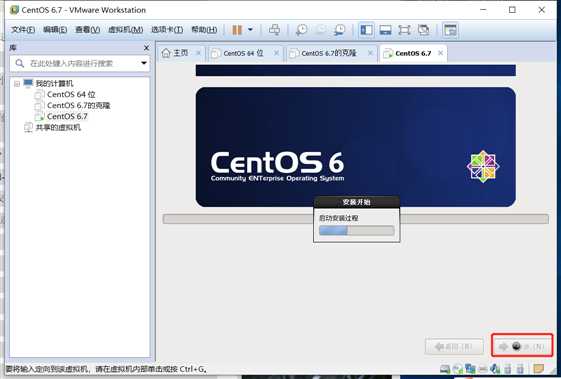Screen dimensions: 561x379
Task: Click the send Ctrl+Alt+Del icon
Action: pos(274,30)
